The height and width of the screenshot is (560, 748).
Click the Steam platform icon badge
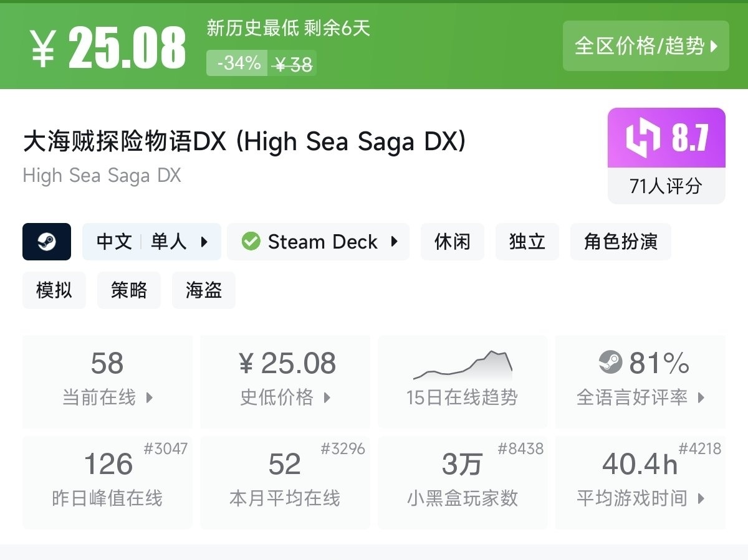tap(47, 242)
